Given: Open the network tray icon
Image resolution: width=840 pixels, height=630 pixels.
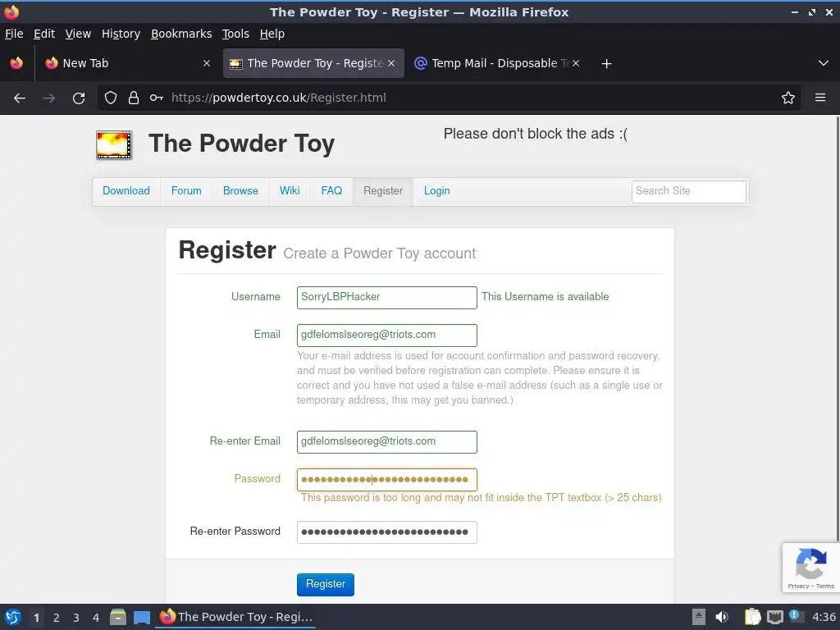Looking at the screenshot, I should point(774,617).
